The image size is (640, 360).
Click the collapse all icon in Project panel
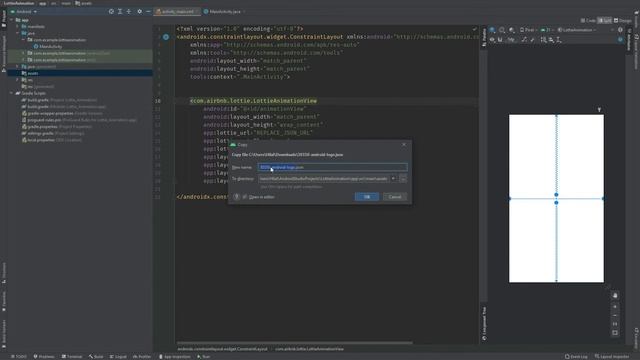pyautogui.click(x=129, y=11)
